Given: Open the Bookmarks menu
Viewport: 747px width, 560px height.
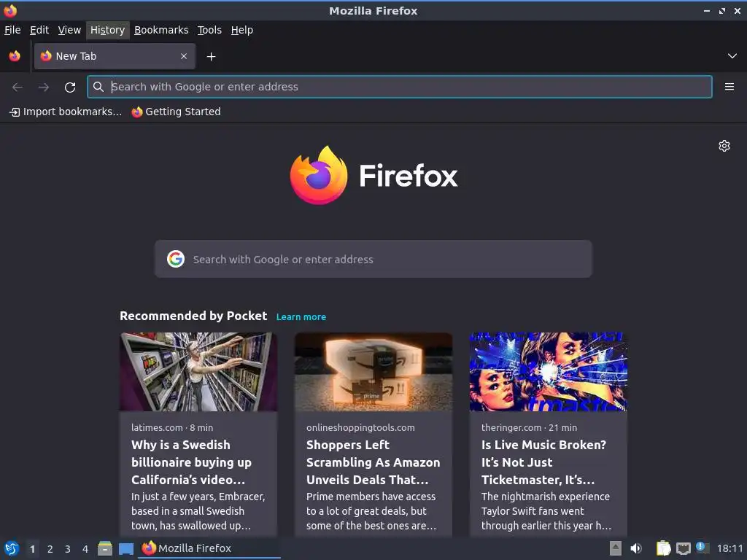Looking at the screenshot, I should click(161, 30).
